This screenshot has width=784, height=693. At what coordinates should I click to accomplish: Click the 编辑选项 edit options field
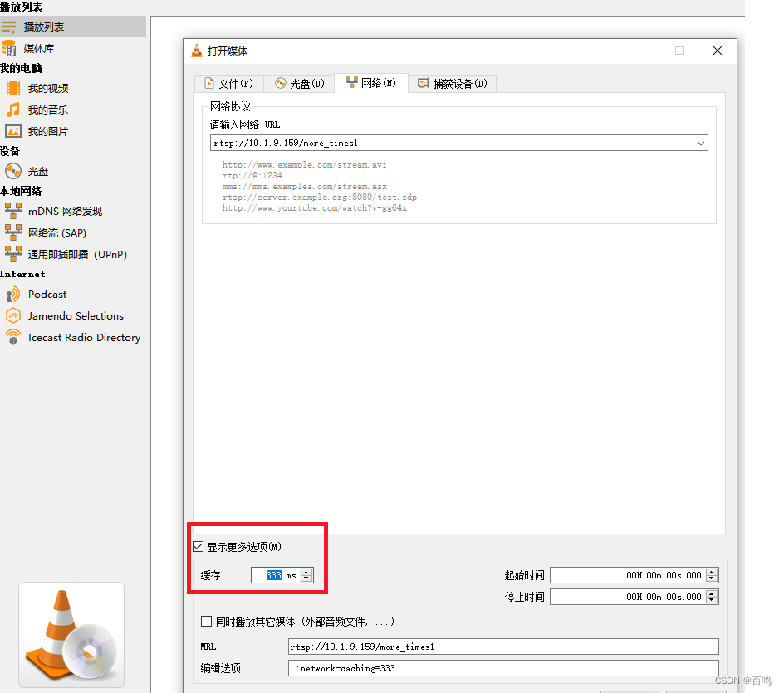[x=503, y=668]
